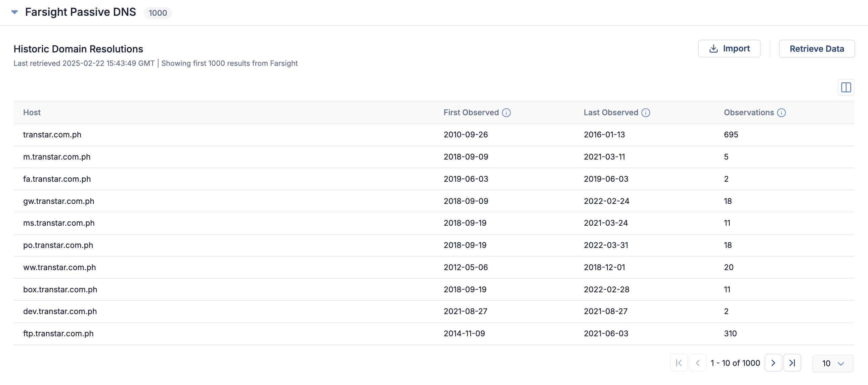Click the 1000 results count badge
868x385 pixels.
[x=158, y=13]
